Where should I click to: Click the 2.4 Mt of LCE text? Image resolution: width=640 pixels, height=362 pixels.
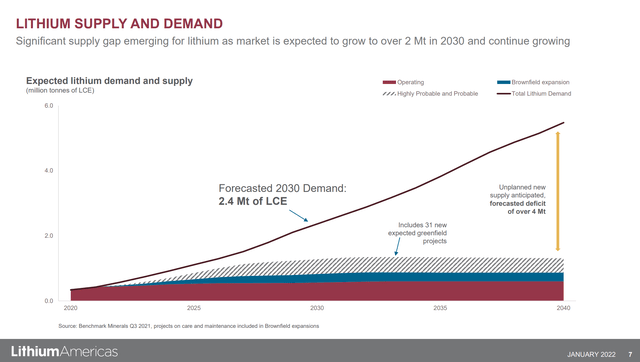(x=253, y=201)
